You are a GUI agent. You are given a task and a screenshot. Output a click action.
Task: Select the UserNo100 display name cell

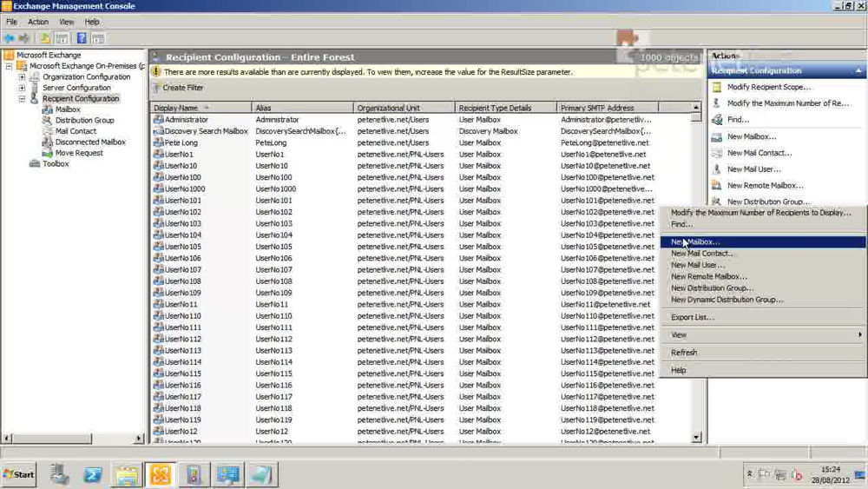pyautogui.click(x=182, y=177)
